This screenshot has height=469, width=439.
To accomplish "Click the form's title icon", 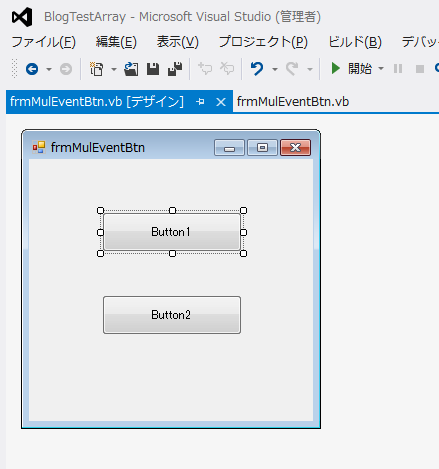I will 39,147.
